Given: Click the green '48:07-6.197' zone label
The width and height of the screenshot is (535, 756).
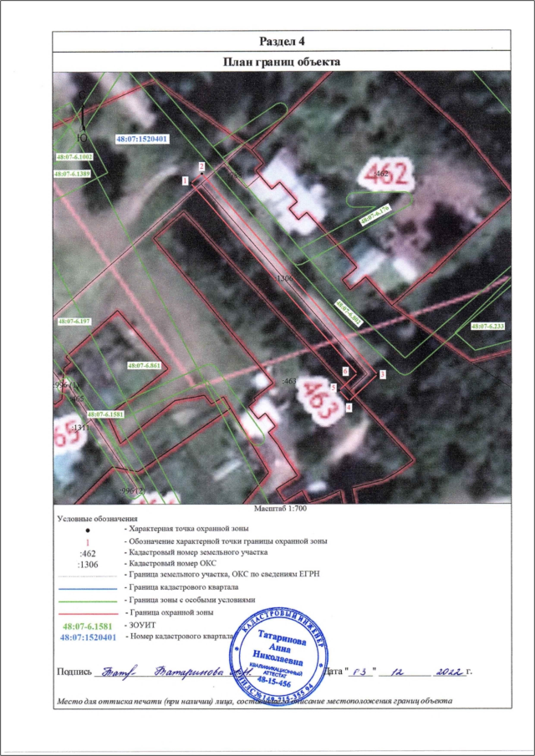Looking at the screenshot, I should point(74,321).
